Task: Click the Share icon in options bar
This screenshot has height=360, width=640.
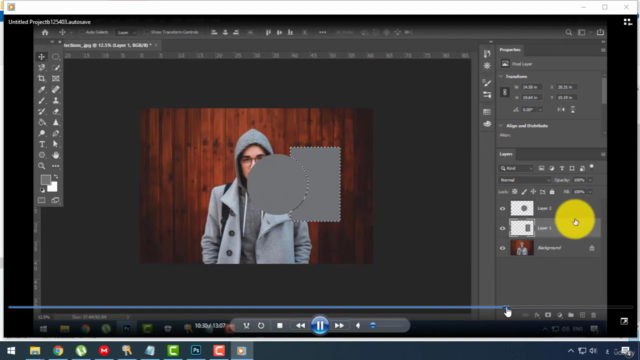Action: coord(600,32)
